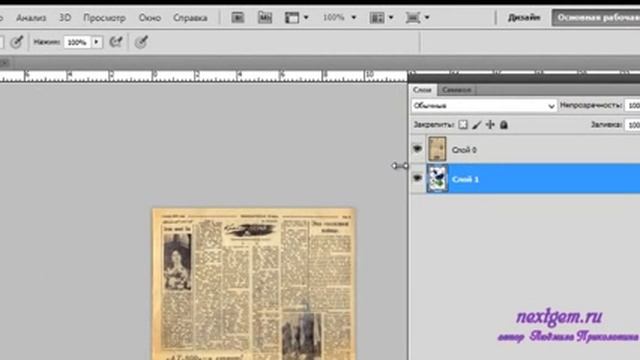Expand the Arrange Documents dropdown arrow
This screenshot has width=640, height=360.
tap(391, 18)
